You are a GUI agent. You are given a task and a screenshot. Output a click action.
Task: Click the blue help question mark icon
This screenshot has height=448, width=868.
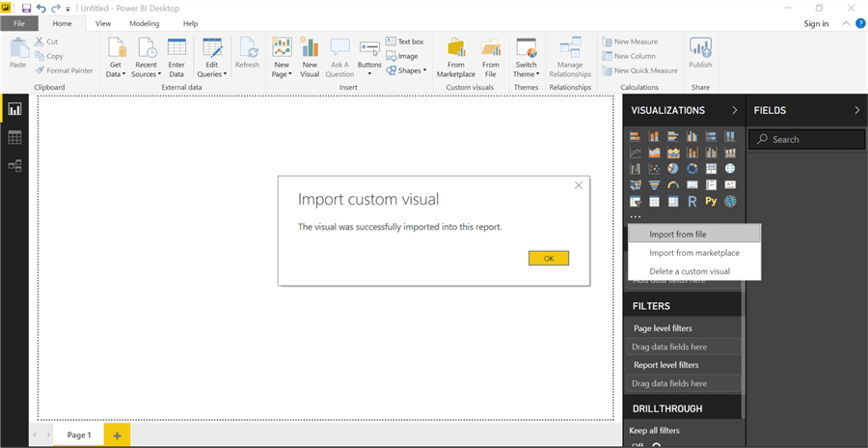coord(860,23)
